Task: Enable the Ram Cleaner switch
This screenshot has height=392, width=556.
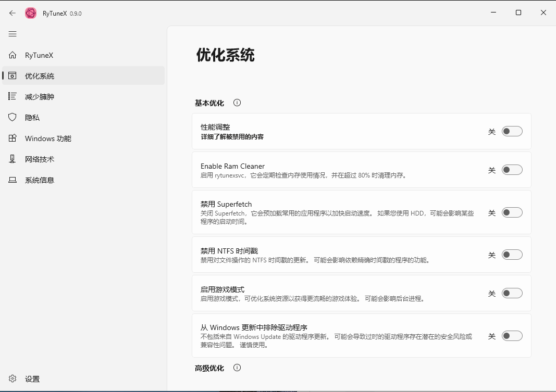Action: point(512,170)
